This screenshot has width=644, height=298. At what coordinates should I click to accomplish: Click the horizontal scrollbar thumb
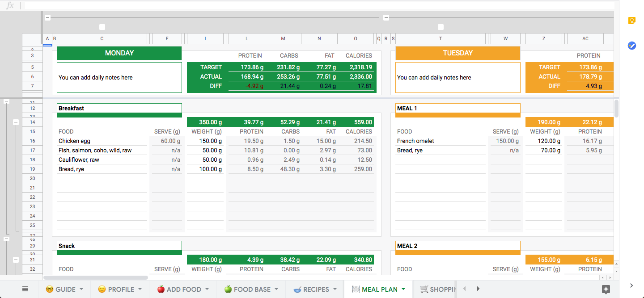tap(96, 277)
